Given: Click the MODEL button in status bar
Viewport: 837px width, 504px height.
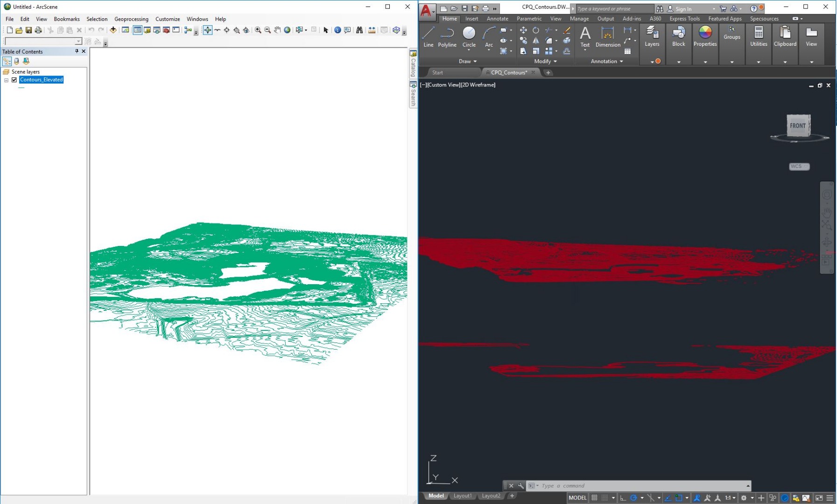Looking at the screenshot, I should tap(577, 498).
